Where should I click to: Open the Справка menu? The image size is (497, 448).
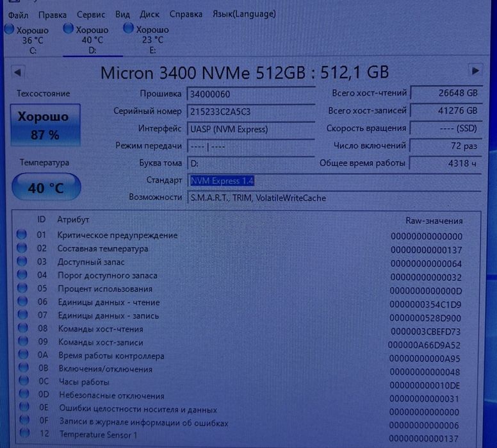186,14
